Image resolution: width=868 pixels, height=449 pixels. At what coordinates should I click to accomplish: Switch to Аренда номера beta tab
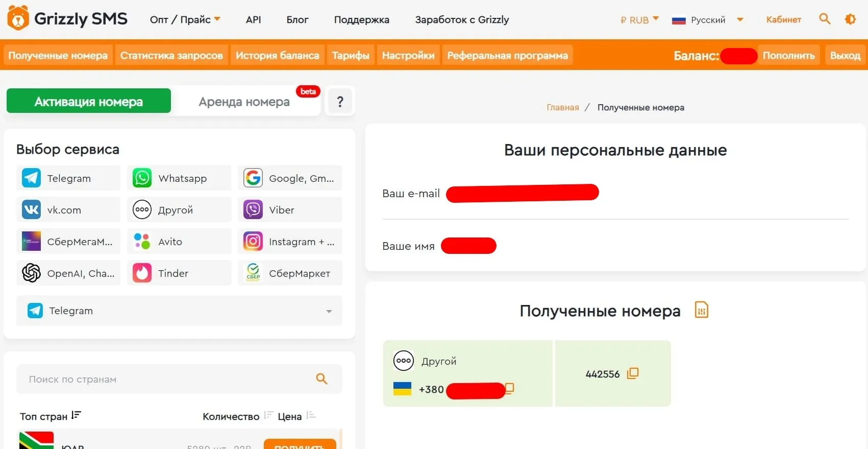tap(245, 101)
